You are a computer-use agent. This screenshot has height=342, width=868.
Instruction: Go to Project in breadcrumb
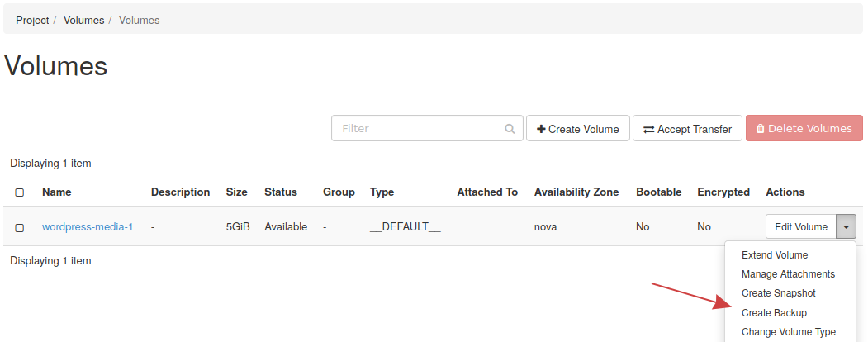click(32, 20)
